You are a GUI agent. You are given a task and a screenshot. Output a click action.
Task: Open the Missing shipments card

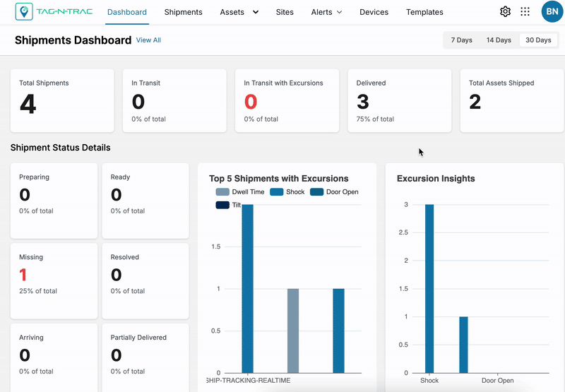tap(54, 281)
